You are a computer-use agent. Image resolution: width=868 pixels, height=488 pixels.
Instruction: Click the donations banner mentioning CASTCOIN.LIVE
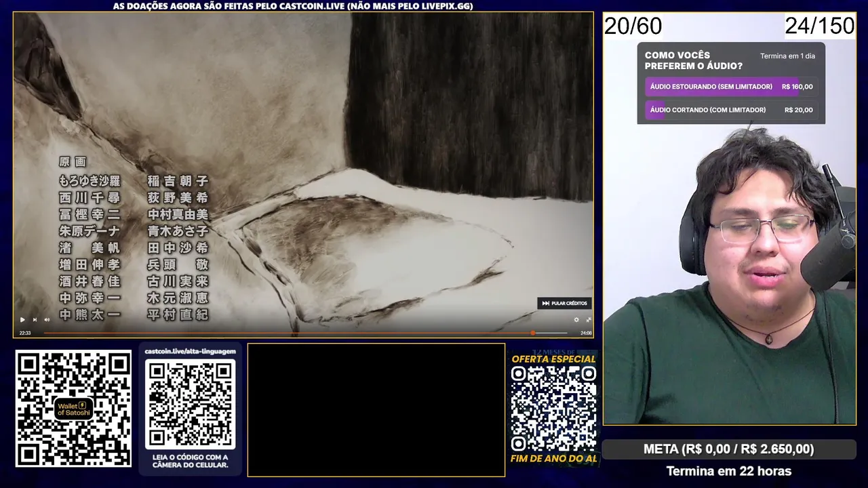(293, 6)
